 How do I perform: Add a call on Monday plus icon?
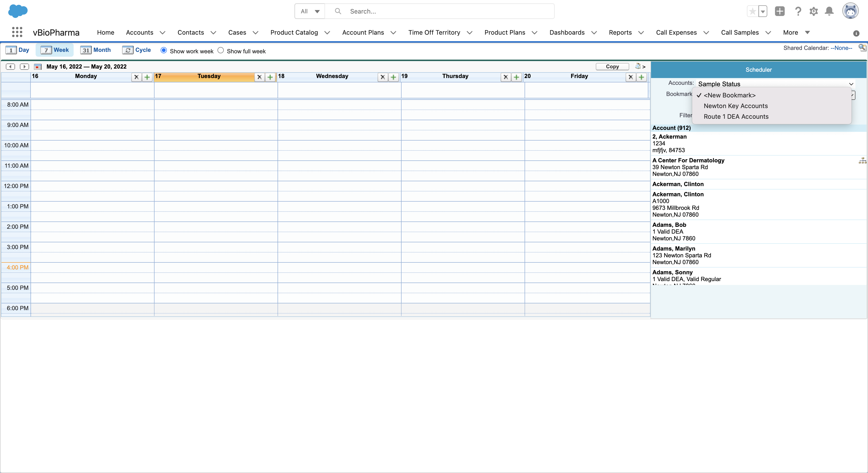pyautogui.click(x=147, y=77)
